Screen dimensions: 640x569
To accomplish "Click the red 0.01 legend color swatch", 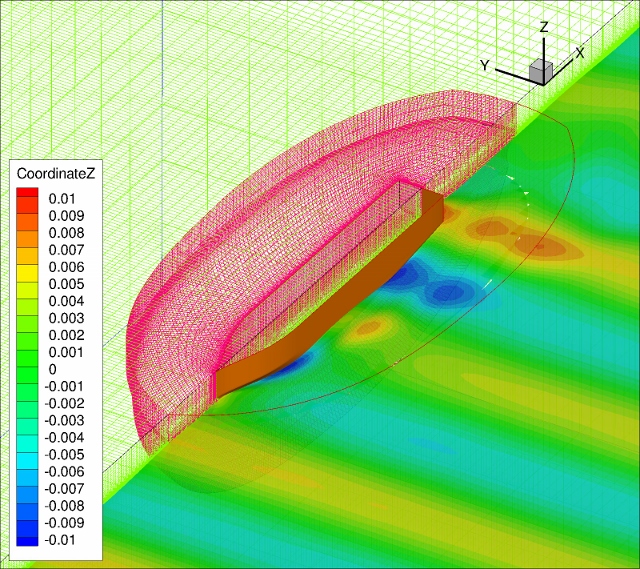I will [27, 198].
